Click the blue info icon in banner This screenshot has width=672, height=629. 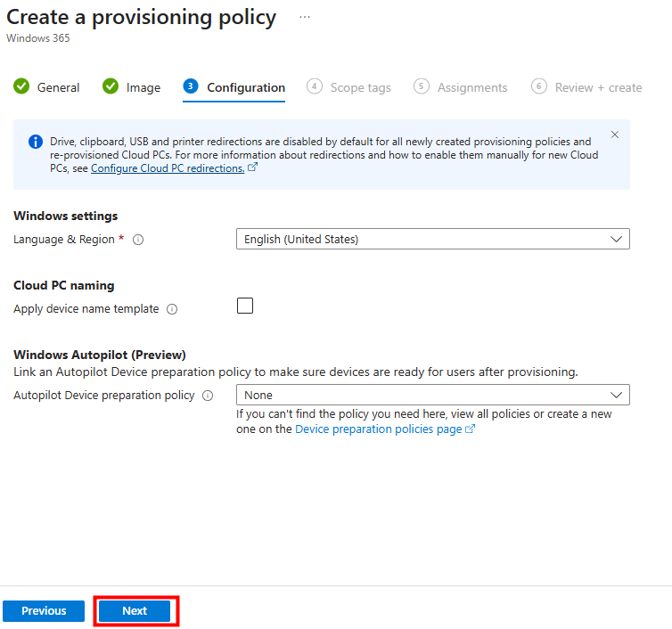pos(36,142)
